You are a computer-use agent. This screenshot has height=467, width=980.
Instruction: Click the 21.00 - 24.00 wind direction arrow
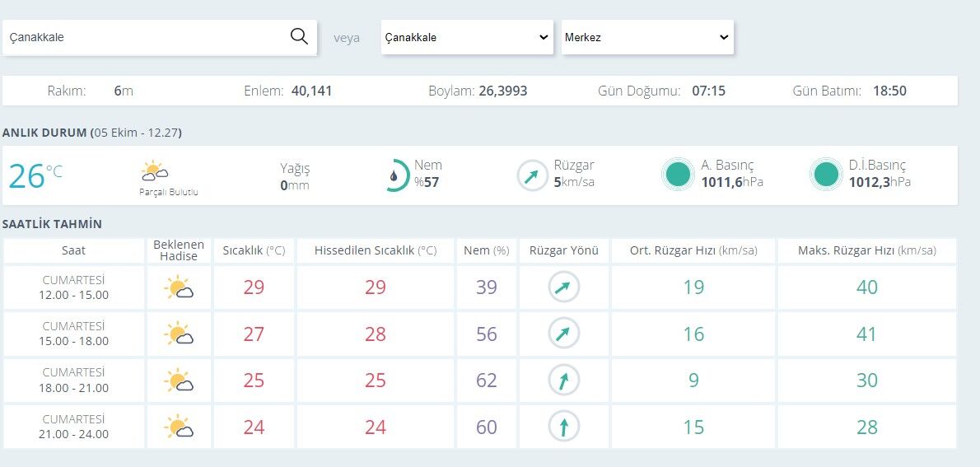tap(564, 427)
